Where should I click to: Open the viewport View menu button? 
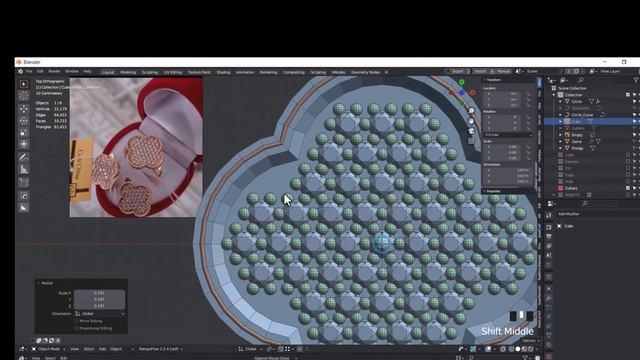74,349
